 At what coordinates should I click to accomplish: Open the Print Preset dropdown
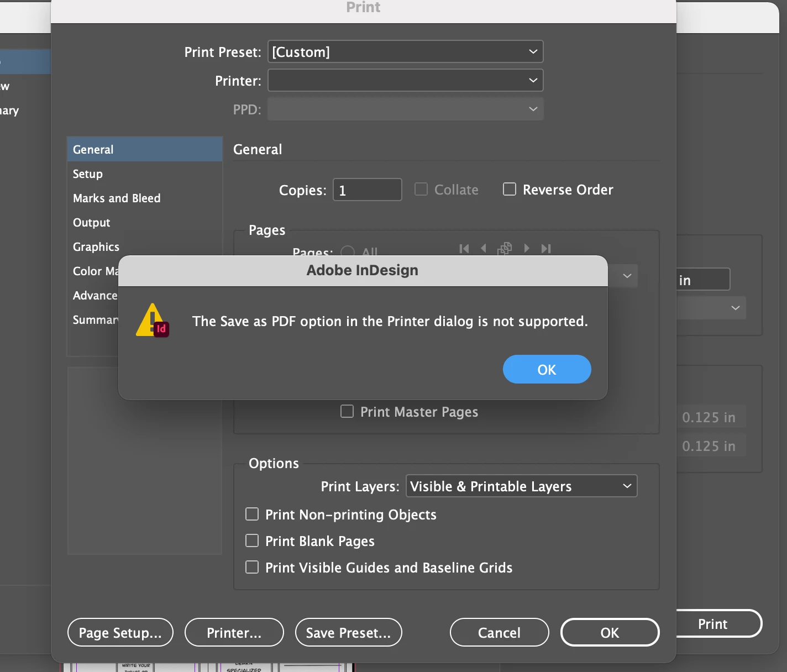tap(406, 52)
